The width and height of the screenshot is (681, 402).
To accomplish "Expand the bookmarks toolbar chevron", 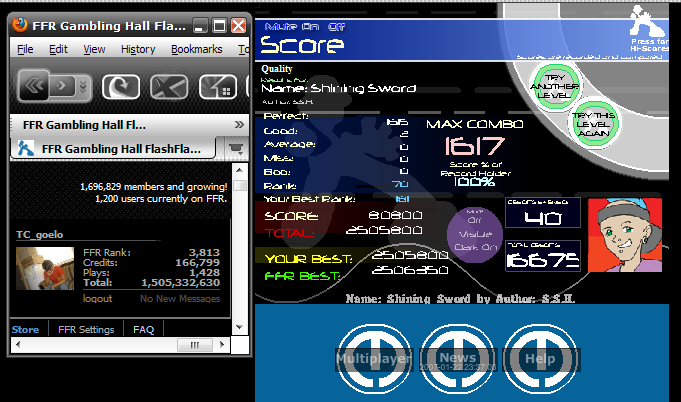I will 239,125.
